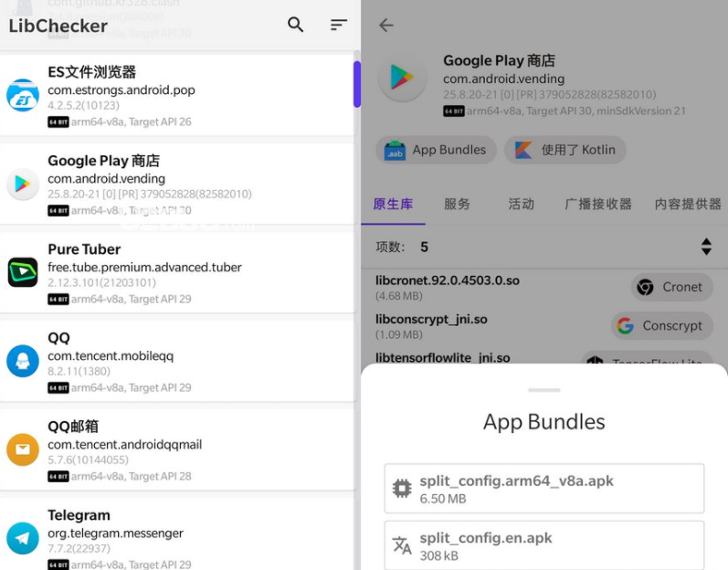Open the TensorFlow Lite library chip

pyautogui.click(x=647, y=358)
